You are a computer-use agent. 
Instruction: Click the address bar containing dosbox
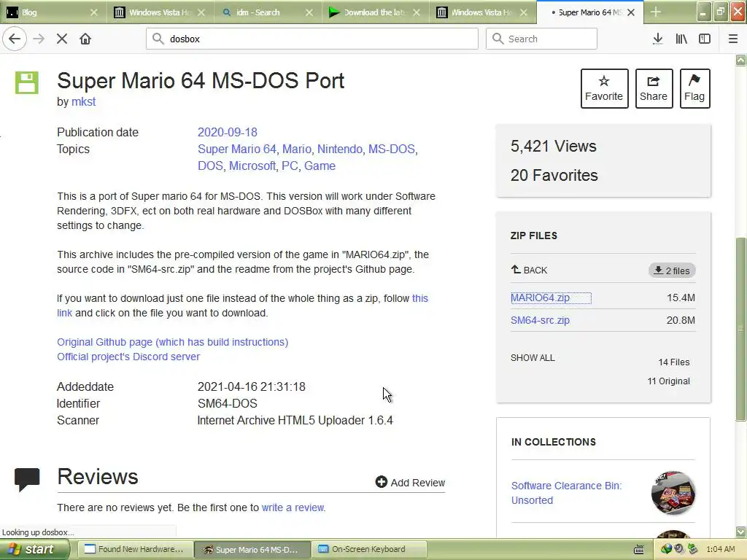tap(312, 39)
